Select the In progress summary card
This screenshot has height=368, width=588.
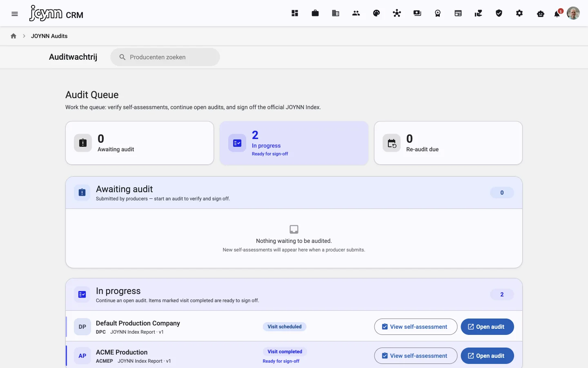(294, 143)
